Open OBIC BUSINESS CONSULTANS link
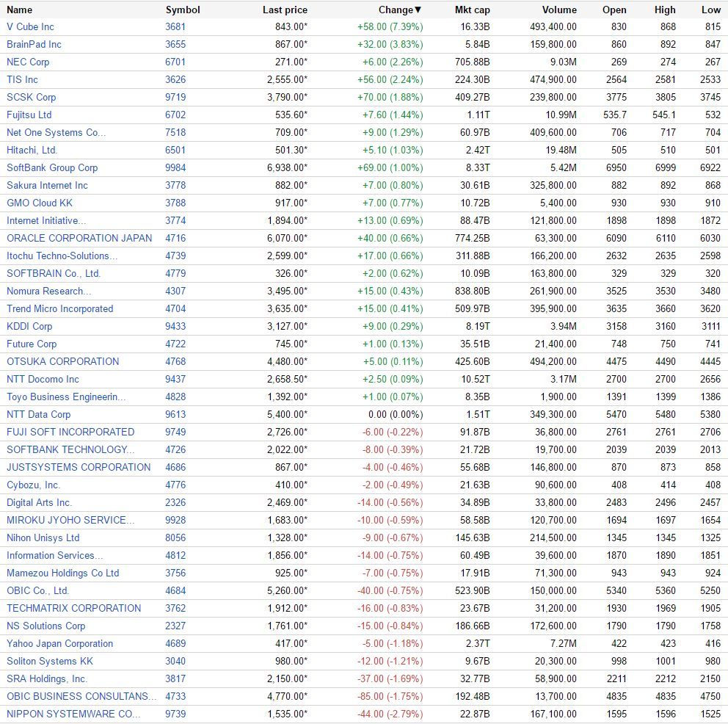The image size is (728, 724). click(81, 698)
